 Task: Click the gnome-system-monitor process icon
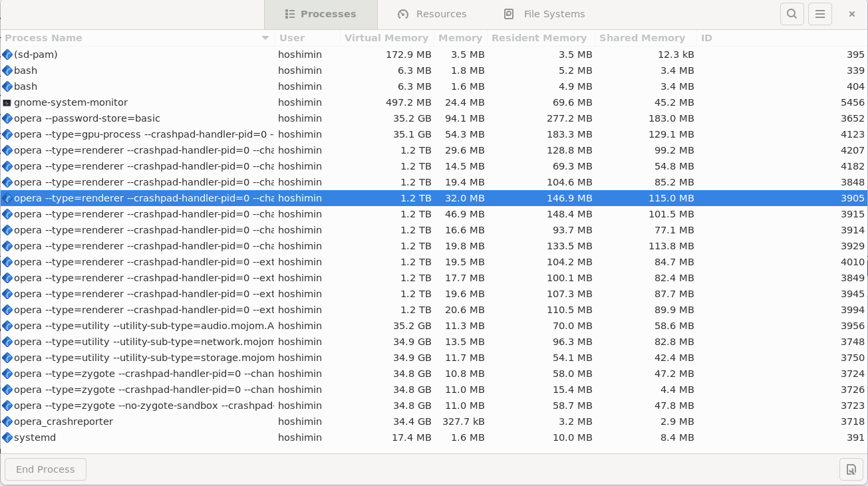(x=7, y=102)
